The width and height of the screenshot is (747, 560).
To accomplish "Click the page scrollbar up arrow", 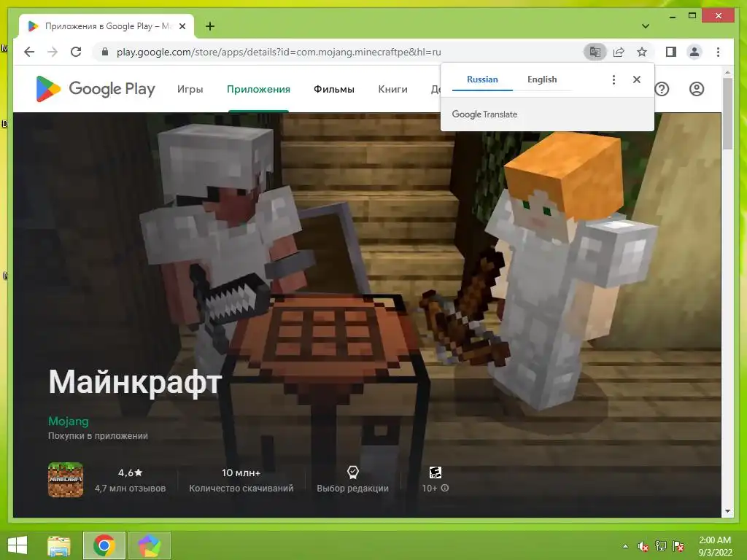I will coord(727,72).
